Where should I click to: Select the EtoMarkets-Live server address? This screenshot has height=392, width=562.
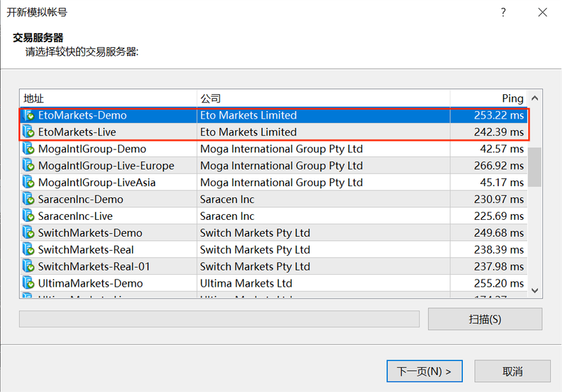(77, 132)
